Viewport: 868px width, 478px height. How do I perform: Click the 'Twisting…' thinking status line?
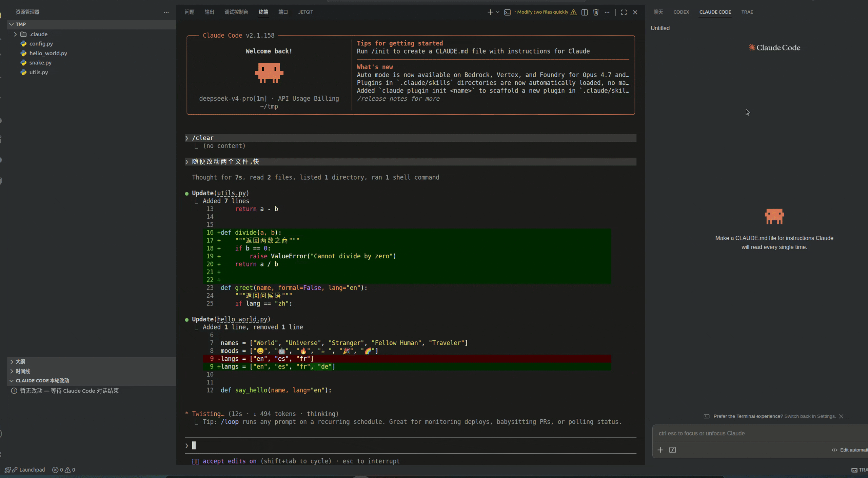[x=262, y=414]
